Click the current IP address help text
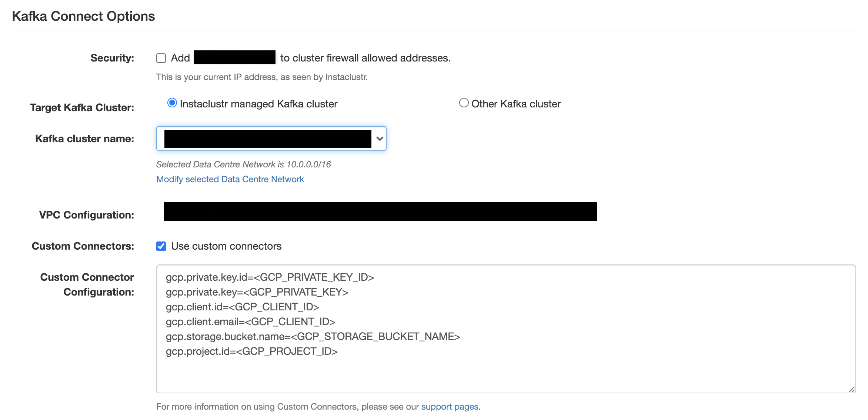This screenshot has width=868, height=420. [x=262, y=77]
